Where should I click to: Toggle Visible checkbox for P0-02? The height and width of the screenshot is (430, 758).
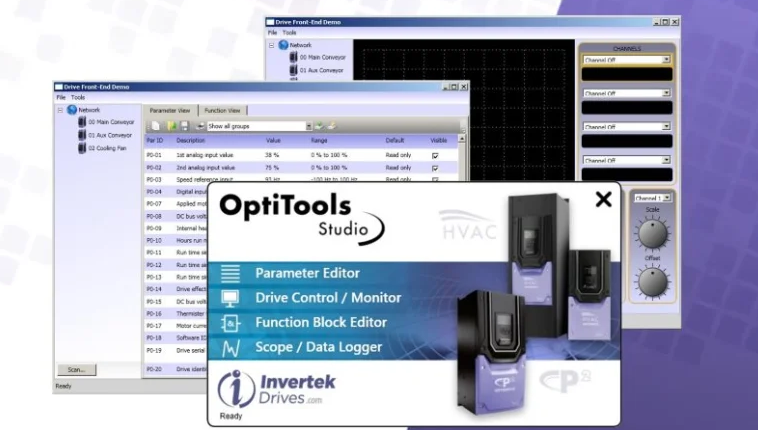tap(435, 168)
